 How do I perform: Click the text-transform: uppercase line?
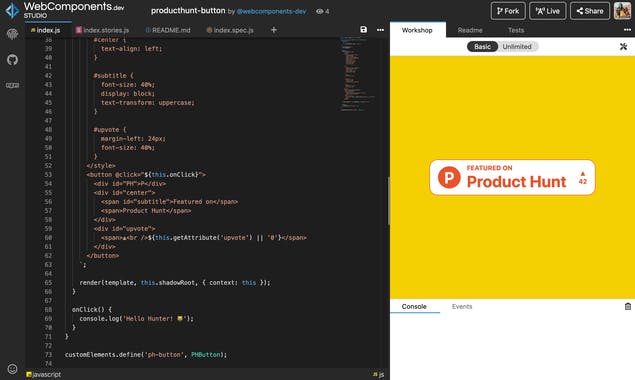(x=148, y=102)
